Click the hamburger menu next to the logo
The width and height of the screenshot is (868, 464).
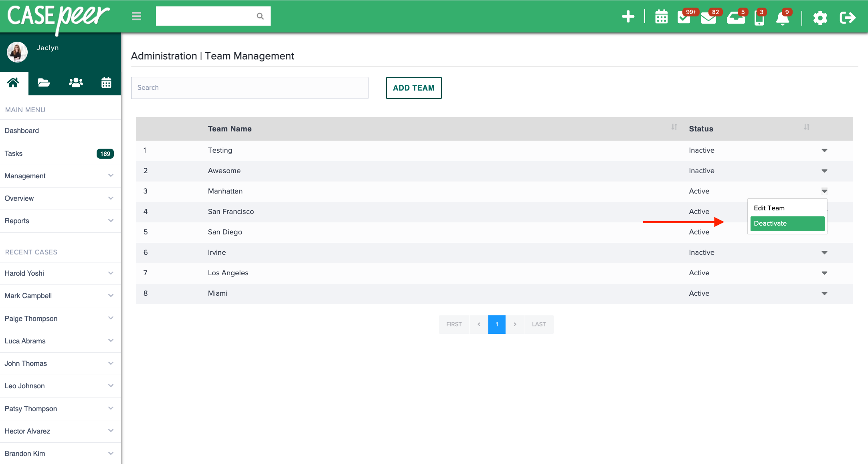tap(136, 16)
